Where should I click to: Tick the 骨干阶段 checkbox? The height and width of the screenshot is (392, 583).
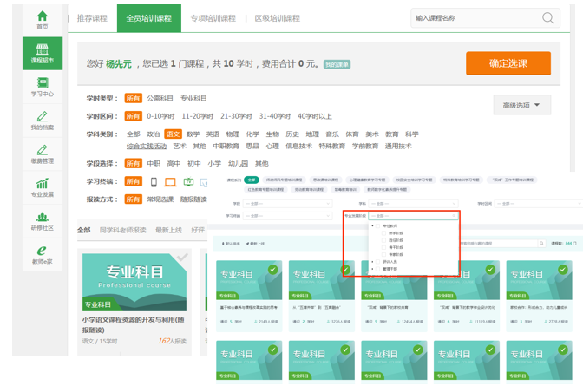pyautogui.click(x=383, y=247)
